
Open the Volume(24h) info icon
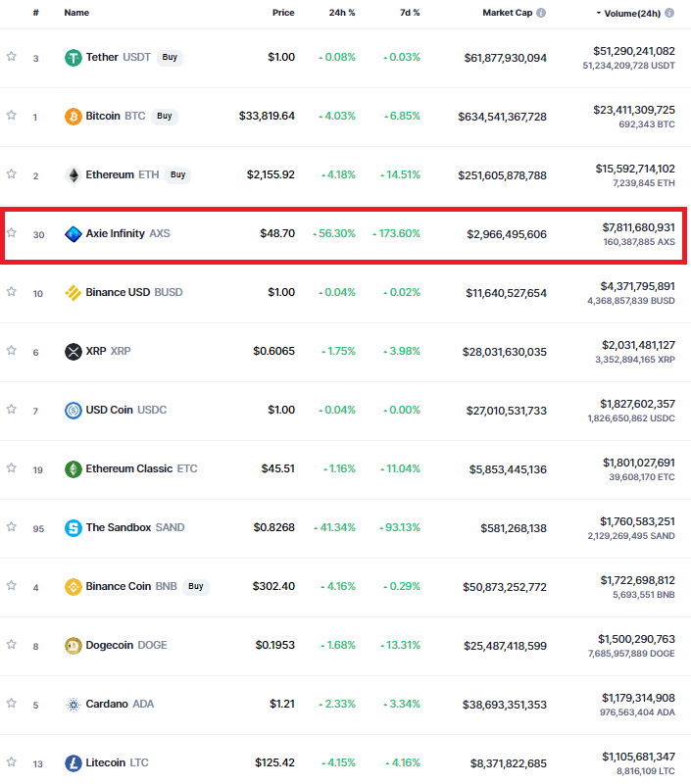(669, 13)
